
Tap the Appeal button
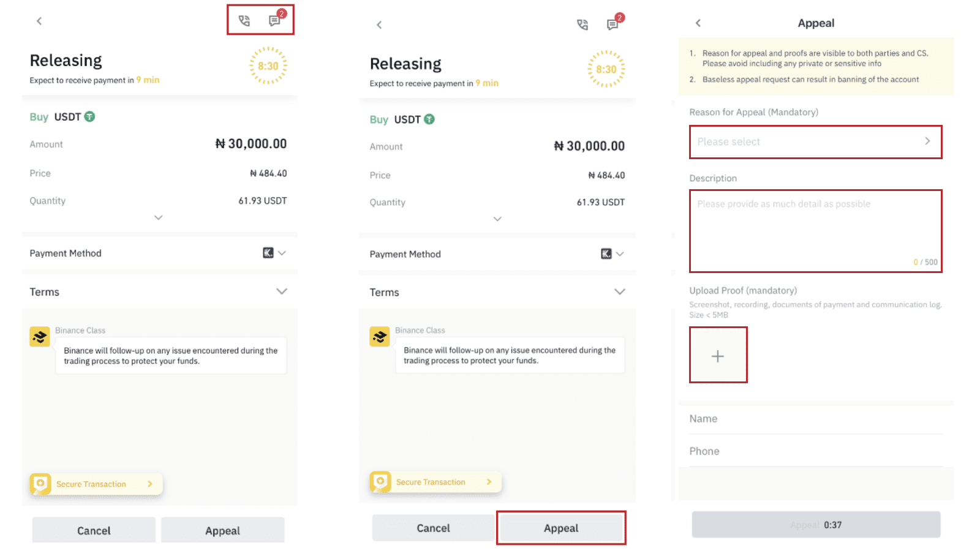[x=560, y=528]
